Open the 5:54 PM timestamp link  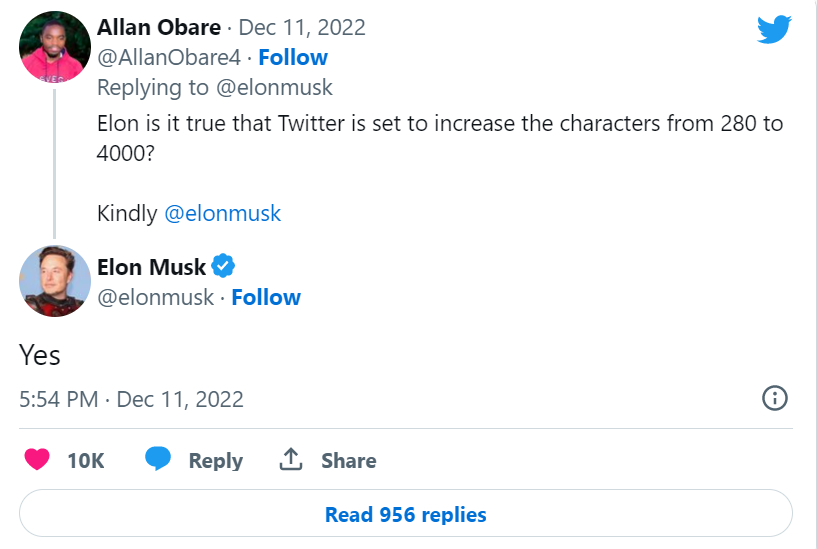pyautogui.click(x=59, y=399)
